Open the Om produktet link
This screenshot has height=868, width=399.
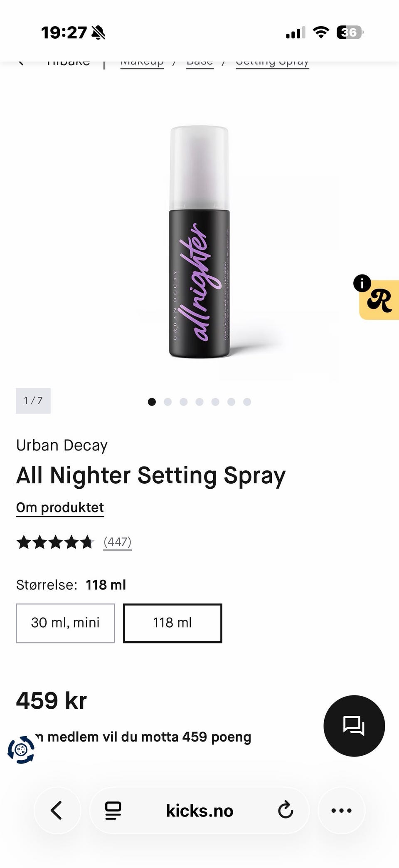pyautogui.click(x=60, y=508)
